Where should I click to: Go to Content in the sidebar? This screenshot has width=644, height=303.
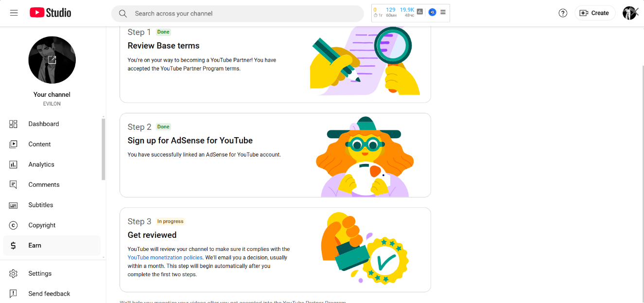click(x=52, y=144)
